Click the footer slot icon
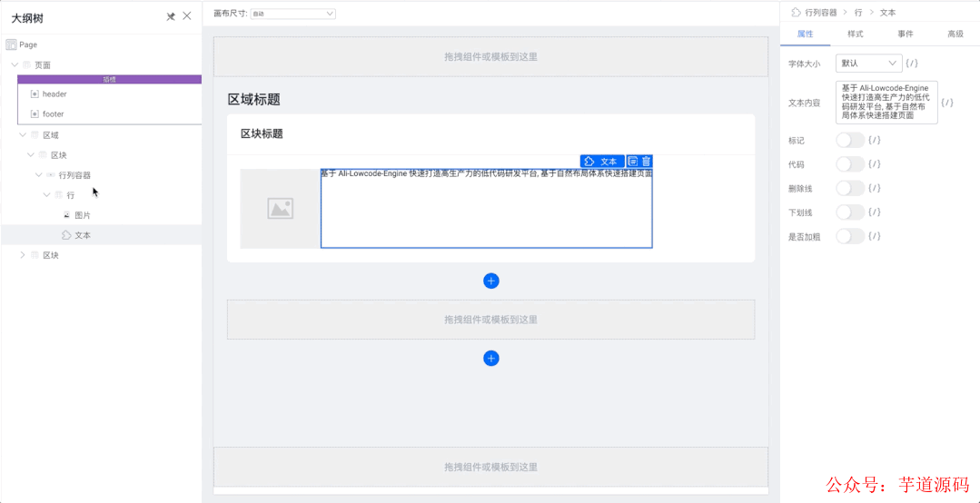The height and width of the screenshot is (503, 980). [35, 114]
